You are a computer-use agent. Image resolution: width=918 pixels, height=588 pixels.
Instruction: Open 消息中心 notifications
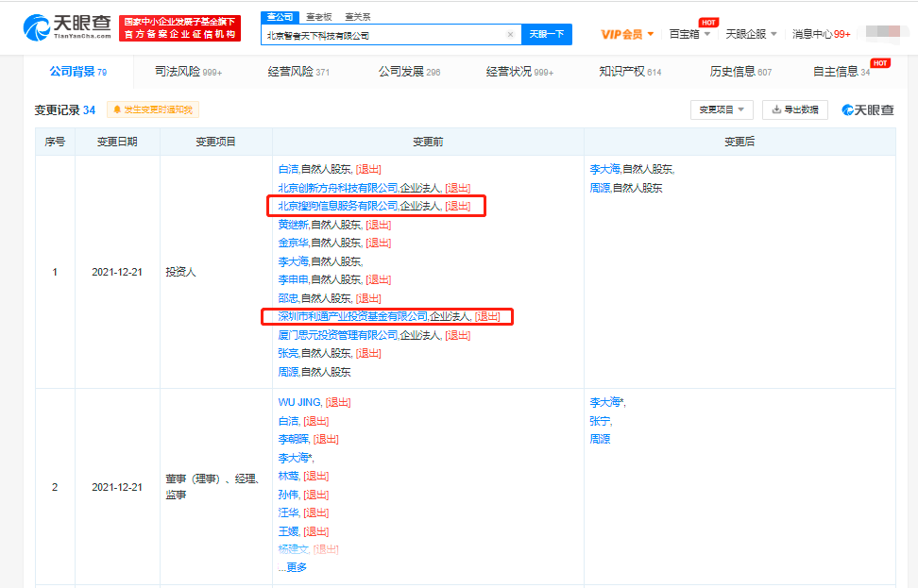pos(822,35)
